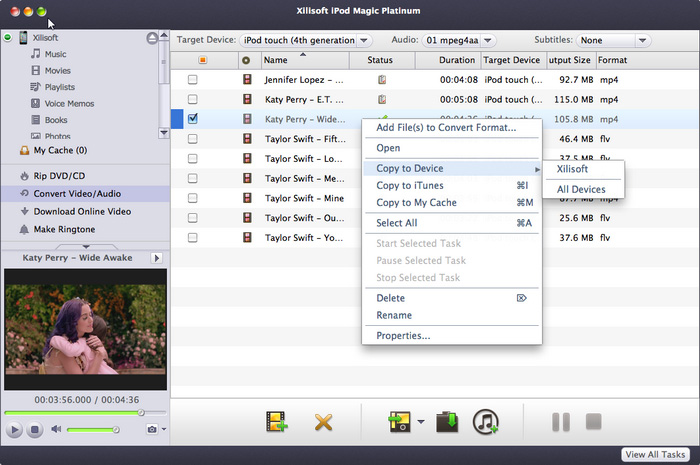Select the Xilisoft device icon in sidebar

pyautogui.click(x=24, y=37)
